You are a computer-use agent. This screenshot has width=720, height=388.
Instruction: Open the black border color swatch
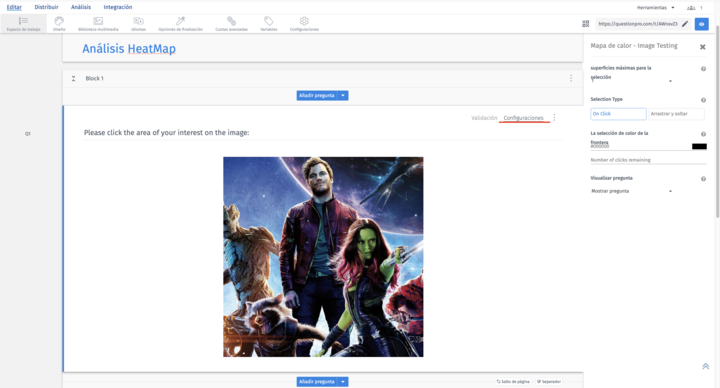(x=699, y=146)
